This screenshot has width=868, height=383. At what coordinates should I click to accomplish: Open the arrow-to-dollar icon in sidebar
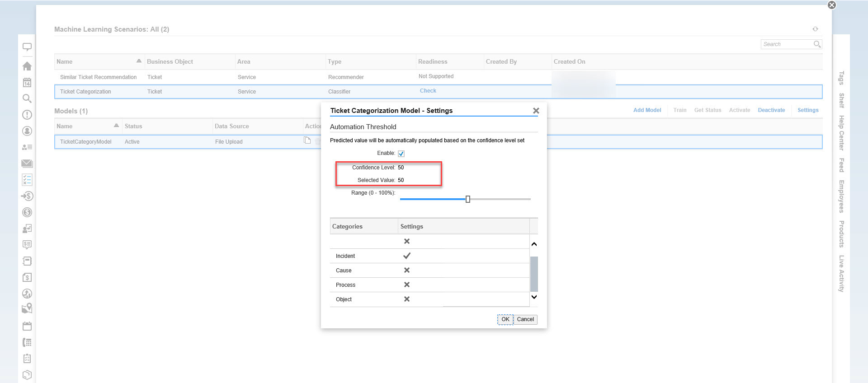pos(27,196)
